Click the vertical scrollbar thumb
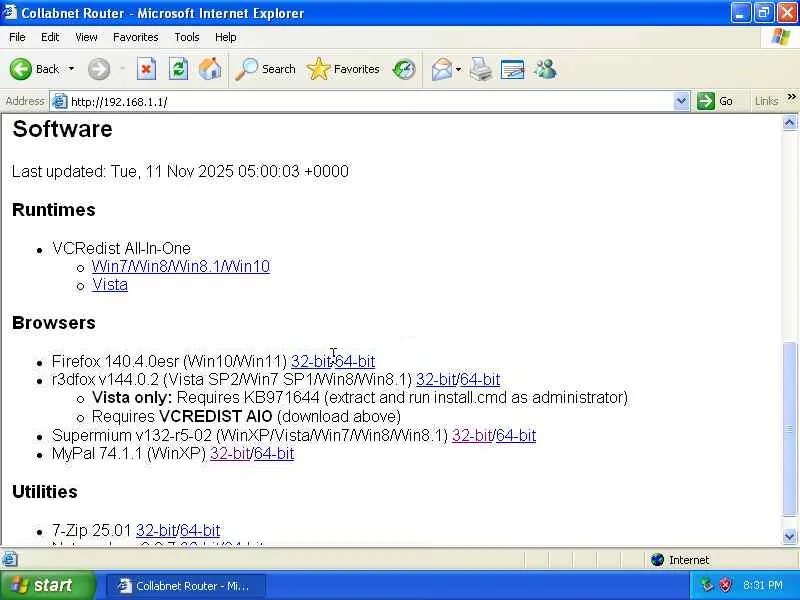The height and width of the screenshot is (600, 800). coord(790,429)
